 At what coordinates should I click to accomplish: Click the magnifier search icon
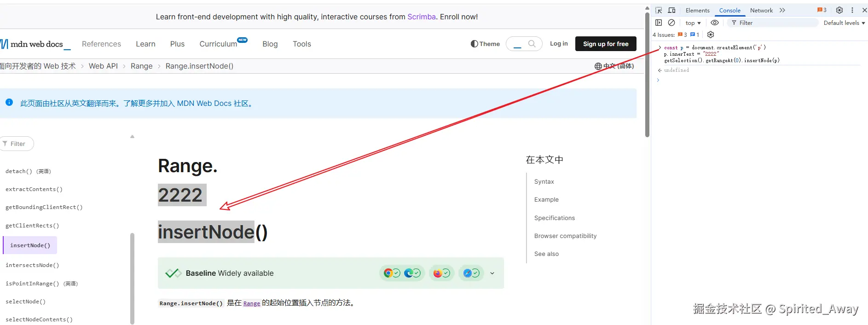(532, 44)
